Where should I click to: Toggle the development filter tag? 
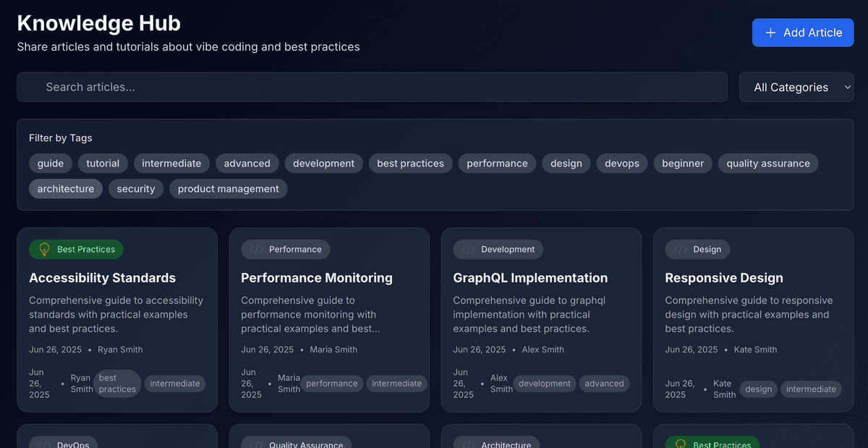click(323, 164)
